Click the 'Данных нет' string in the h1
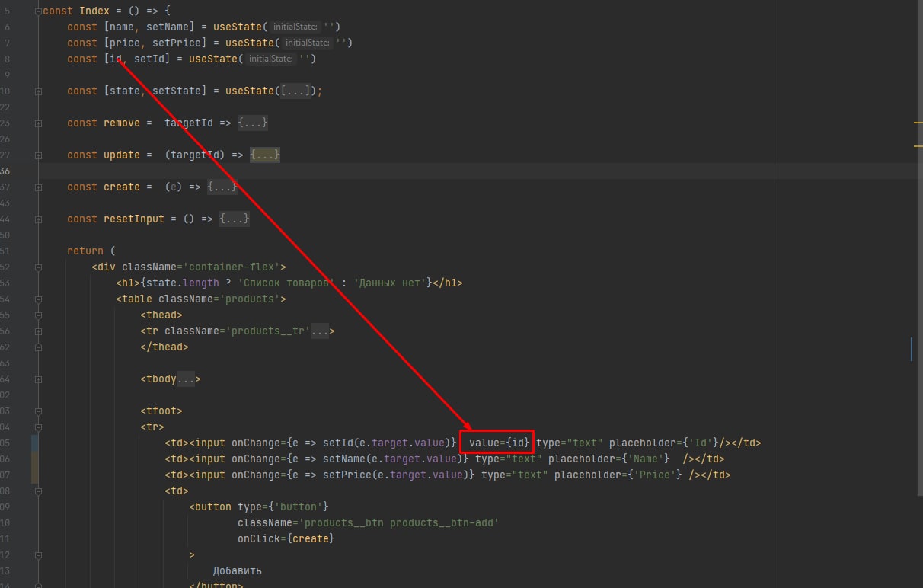Screen dimensions: 923x588 click(x=393, y=283)
